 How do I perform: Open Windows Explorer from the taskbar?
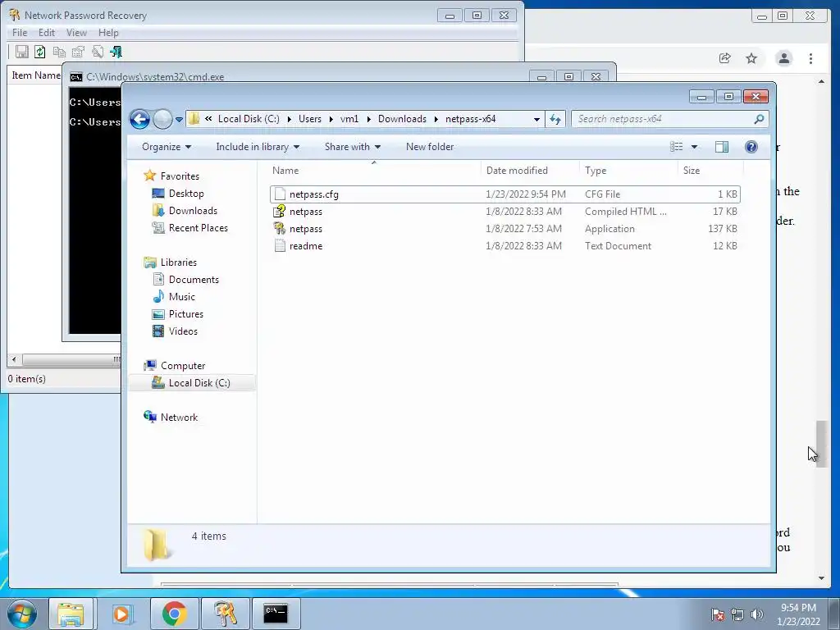[71, 614]
